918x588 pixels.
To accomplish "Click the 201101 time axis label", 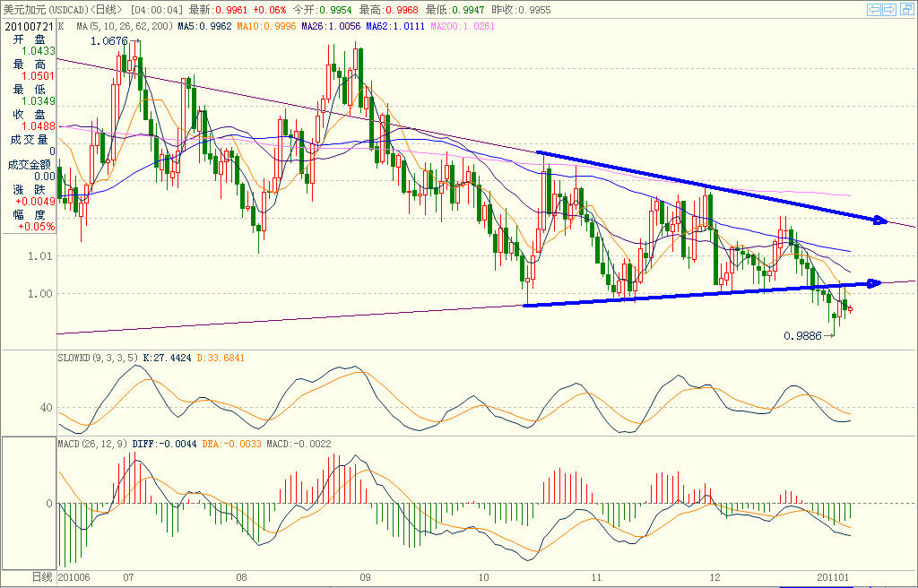I will tap(833, 577).
